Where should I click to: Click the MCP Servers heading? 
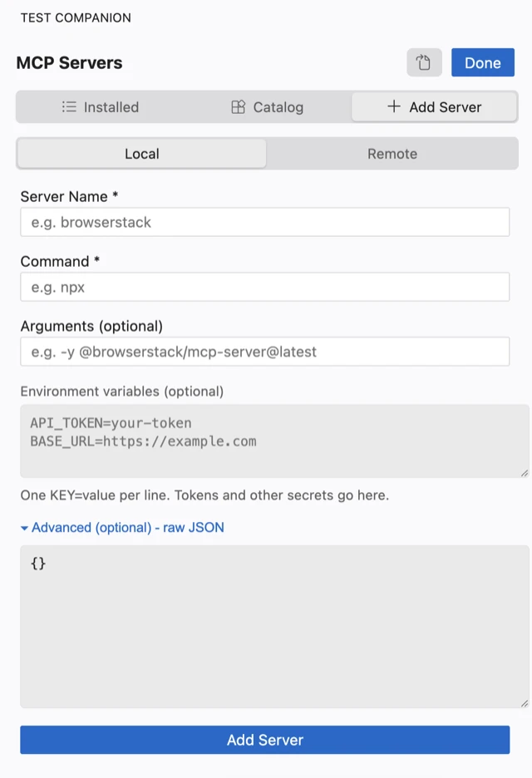coord(70,63)
